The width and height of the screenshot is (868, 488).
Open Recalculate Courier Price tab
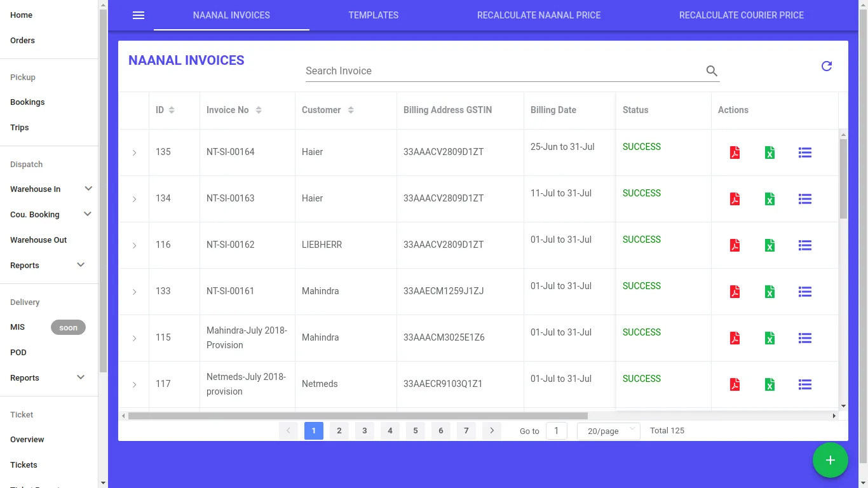click(x=741, y=15)
